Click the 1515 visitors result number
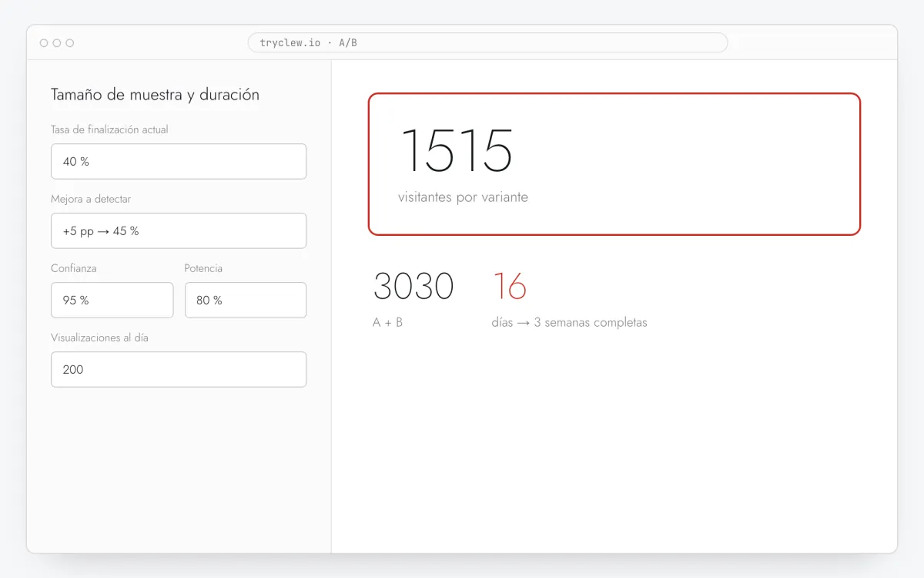Image resolution: width=924 pixels, height=578 pixels. pos(456,151)
